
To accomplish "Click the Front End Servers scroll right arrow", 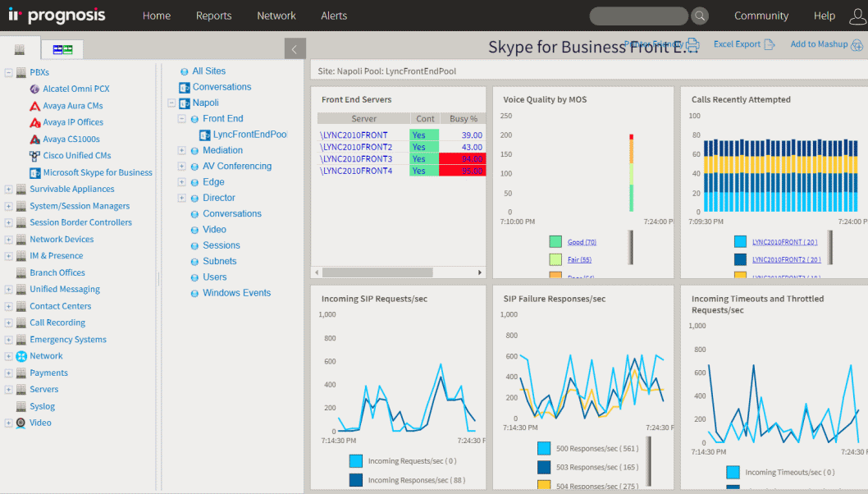I will [x=480, y=272].
